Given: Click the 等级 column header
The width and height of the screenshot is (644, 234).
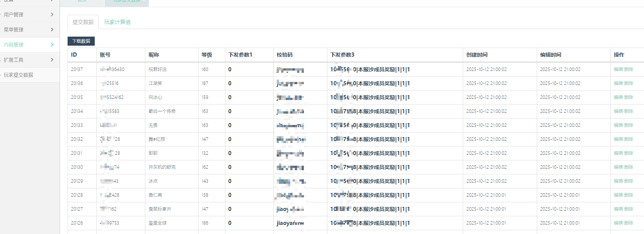Looking at the screenshot, I should 206,55.
